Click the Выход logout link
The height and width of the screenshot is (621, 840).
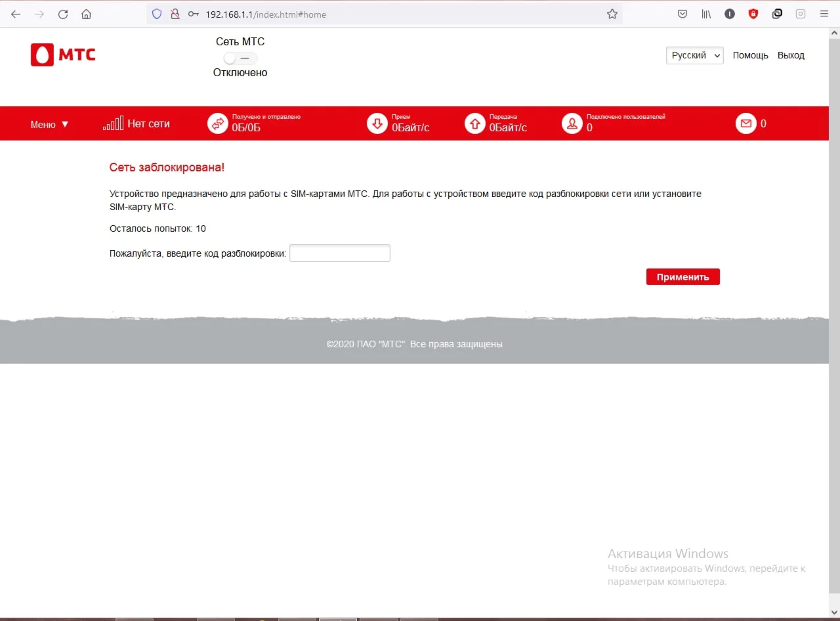(x=791, y=55)
